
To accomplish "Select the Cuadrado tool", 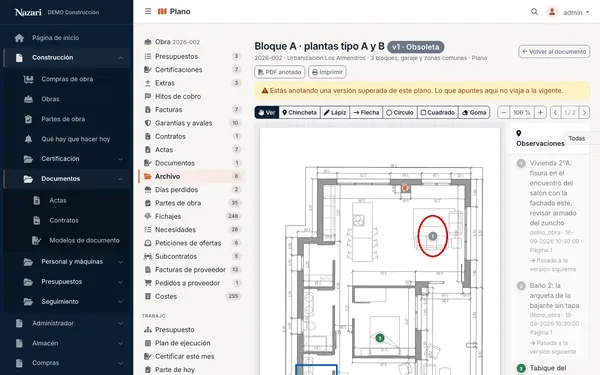I will click(438, 112).
